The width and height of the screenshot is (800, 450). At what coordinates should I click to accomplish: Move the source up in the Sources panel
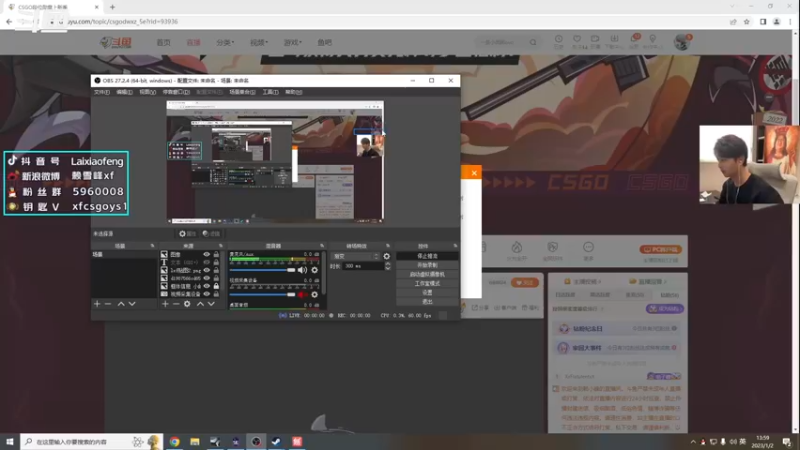[x=201, y=304]
